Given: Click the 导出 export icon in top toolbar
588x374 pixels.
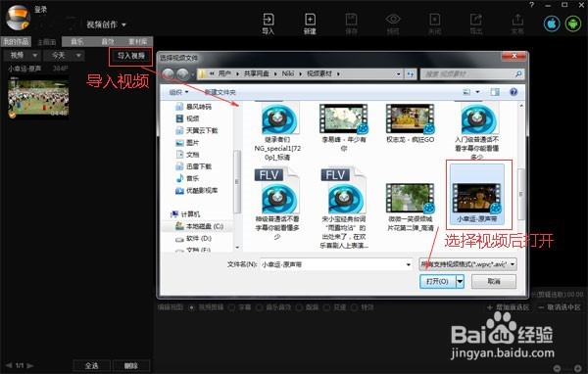Looking at the screenshot, I should click(x=476, y=23).
